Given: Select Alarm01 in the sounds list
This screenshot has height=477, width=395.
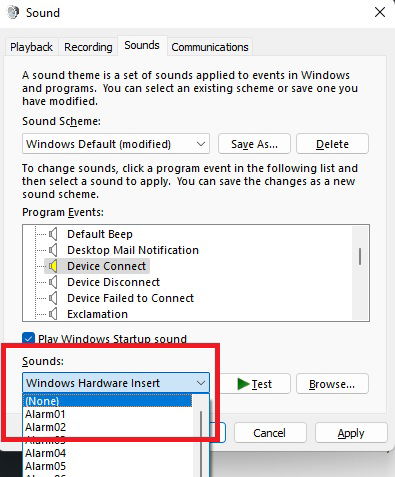Looking at the screenshot, I should (108, 414).
